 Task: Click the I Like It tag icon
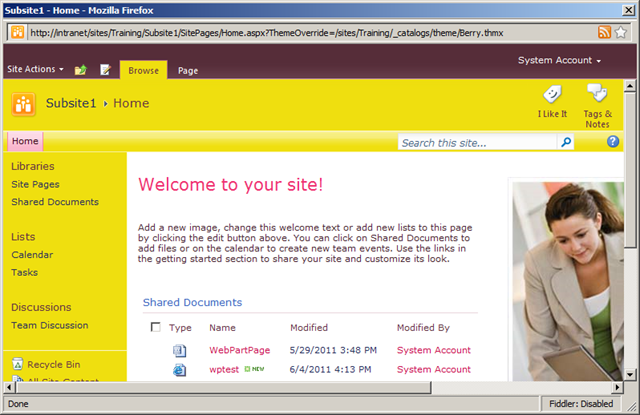pyautogui.click(x=552, y=94)
